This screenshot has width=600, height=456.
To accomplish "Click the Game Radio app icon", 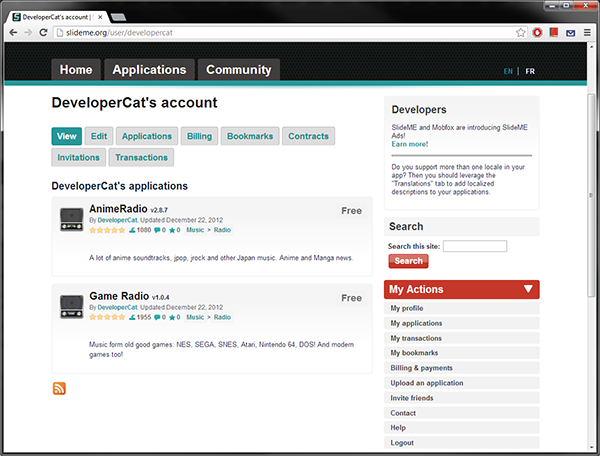I will point(72,306).
